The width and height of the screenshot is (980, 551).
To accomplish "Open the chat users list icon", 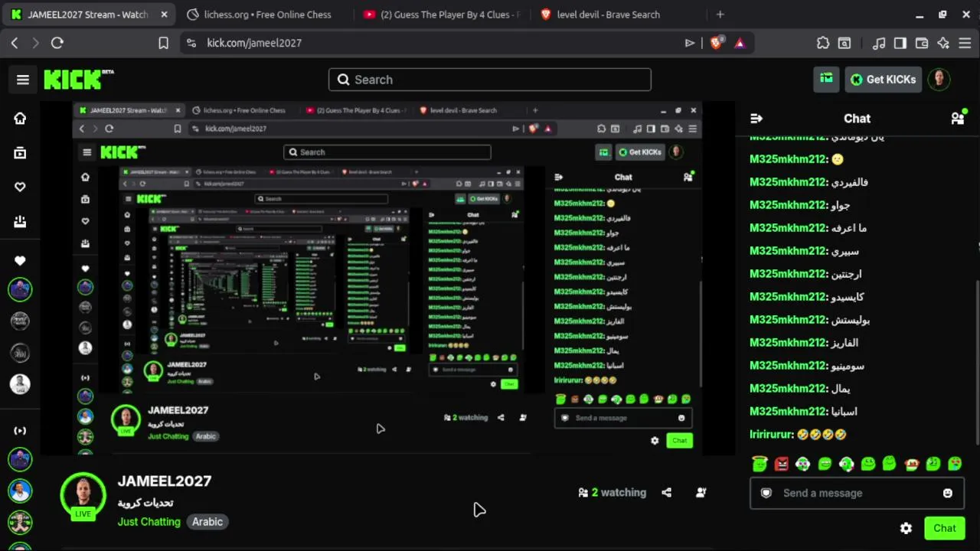I will (x=958, y=118).
